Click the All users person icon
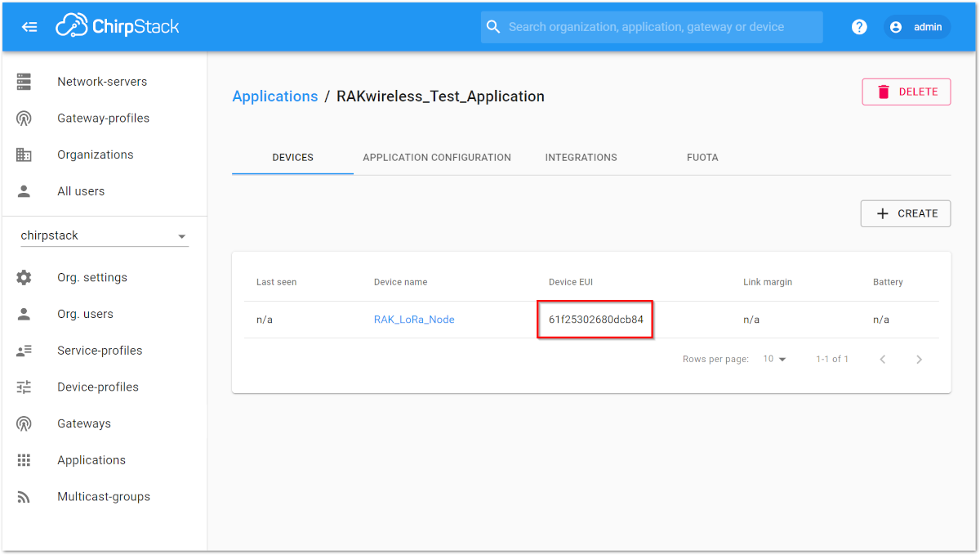 coord(24,191)
